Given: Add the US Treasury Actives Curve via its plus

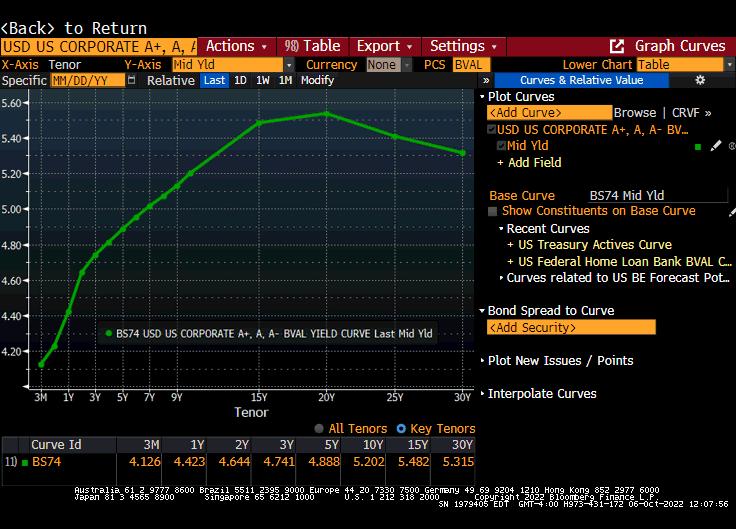Looking at the screenshot, I should point(510,245).
